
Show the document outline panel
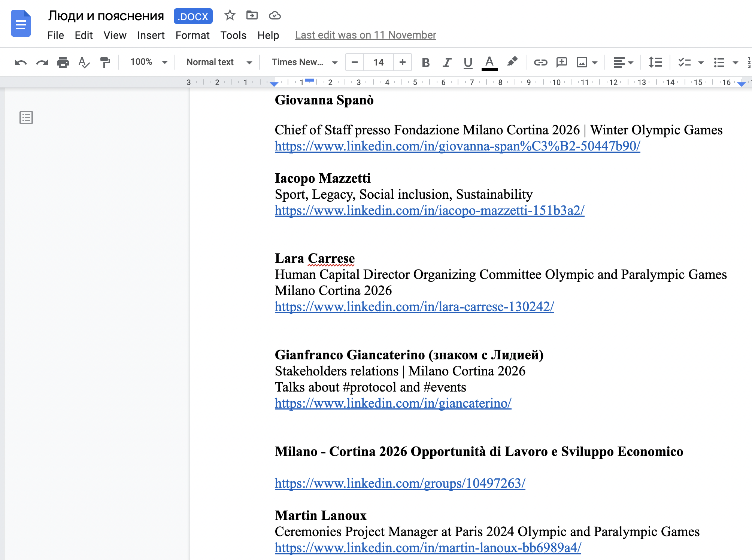(26, 118)
